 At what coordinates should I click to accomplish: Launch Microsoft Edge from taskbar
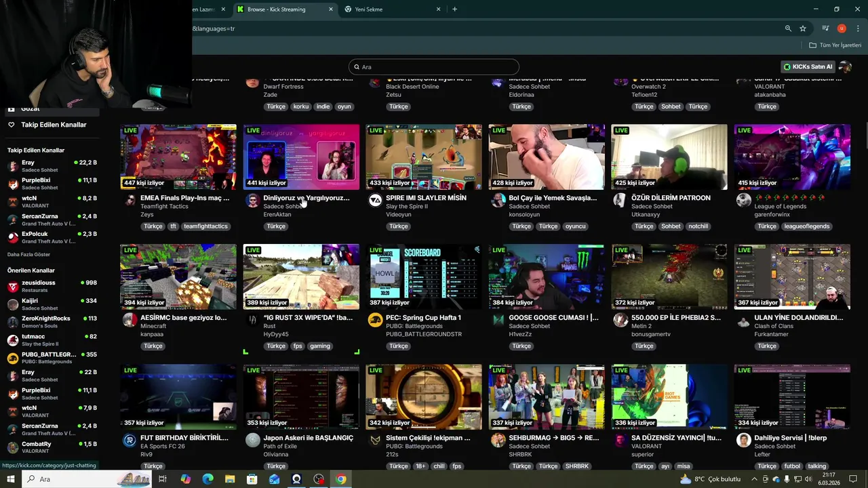pos(208,479)
